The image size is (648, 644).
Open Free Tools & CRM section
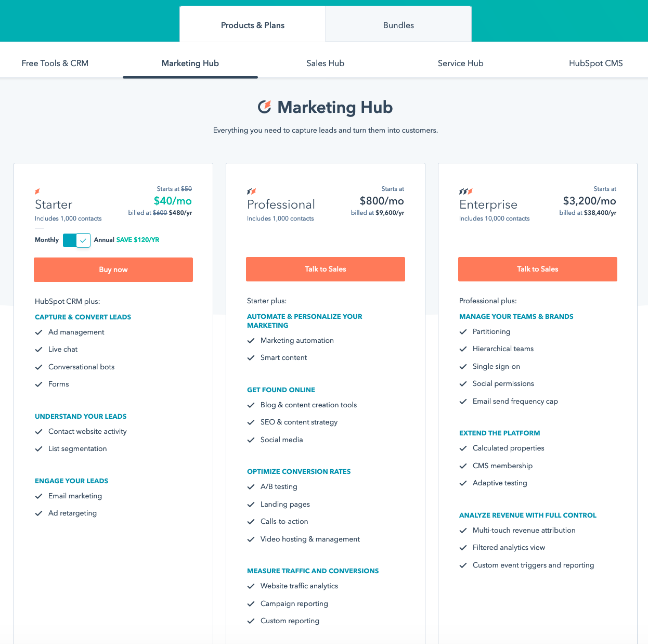click(x=55, y=63)
